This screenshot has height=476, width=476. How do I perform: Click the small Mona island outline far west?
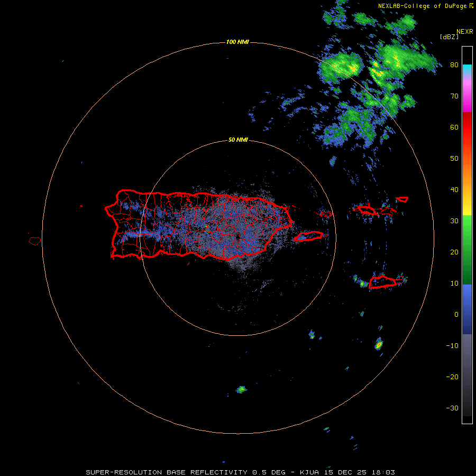(35, 241)
